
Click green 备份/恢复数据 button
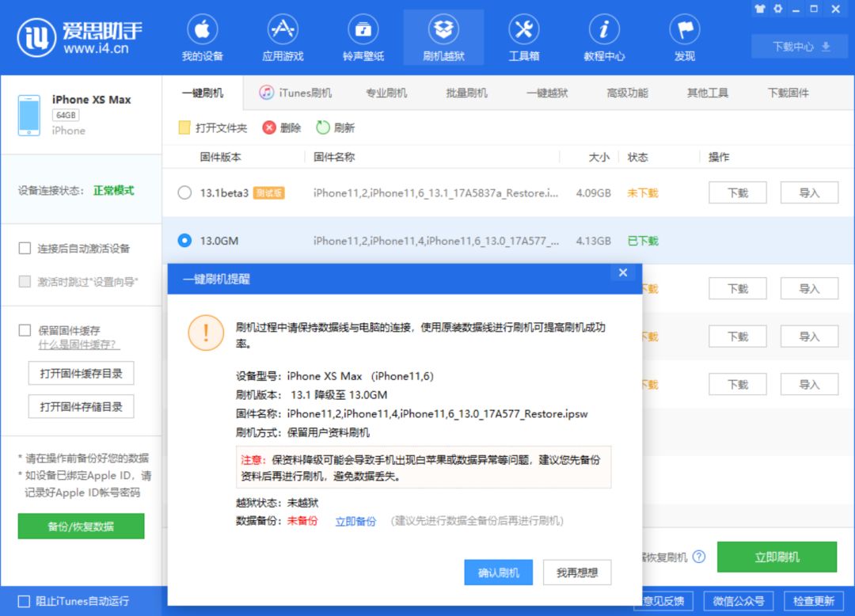pyautogui.click(x=82, y=526)
